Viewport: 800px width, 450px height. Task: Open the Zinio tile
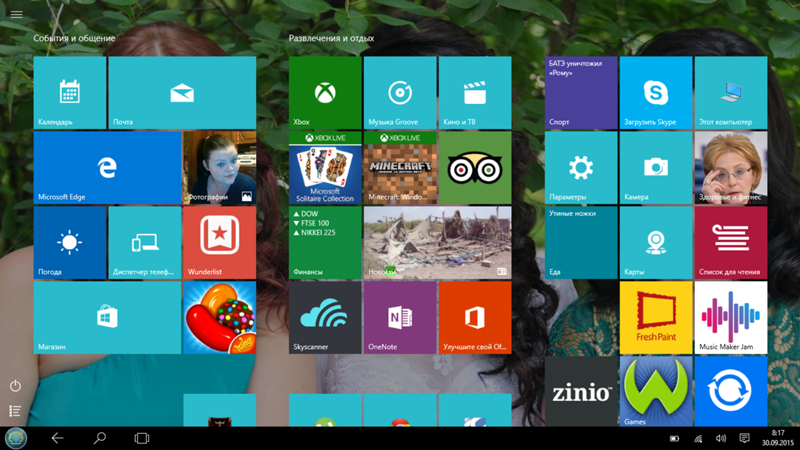click(x=581, y=391)
